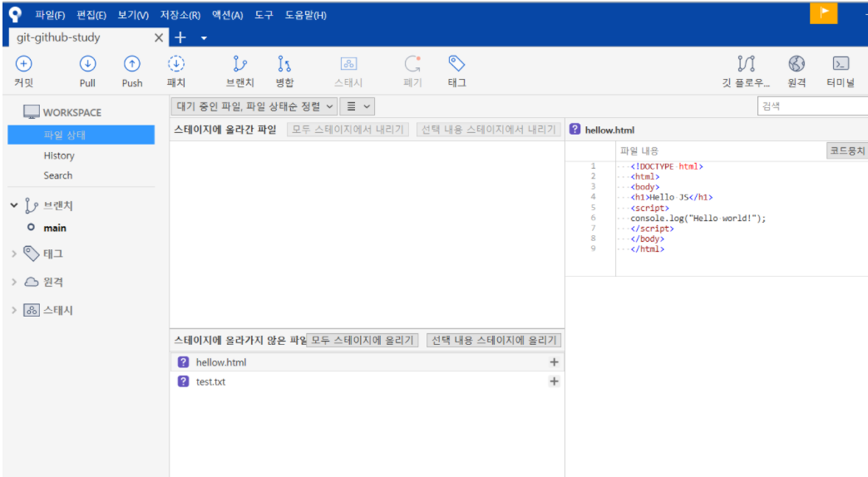The image size is (868, 477).
Task: Select the test.txt unstaged file row
Action: click(367, 381)
